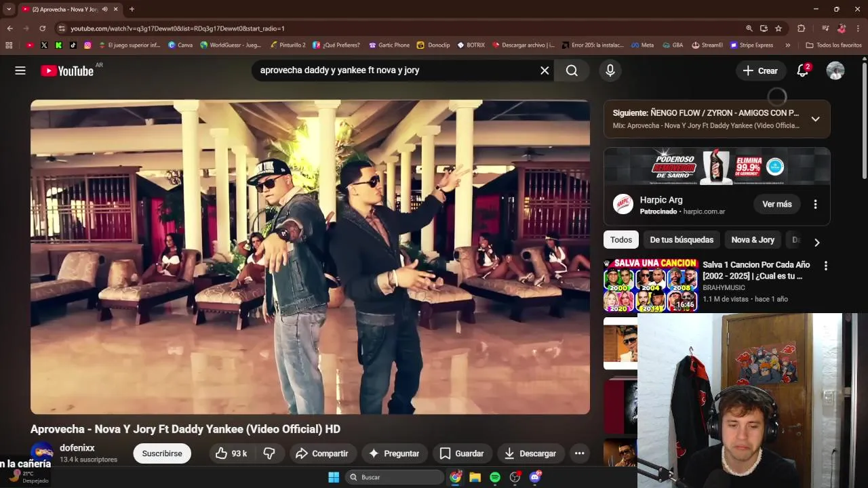Open options for the Harpic Arg ad
The height and width of the screenshot is (488, 868).
click(x=815, y=204)
